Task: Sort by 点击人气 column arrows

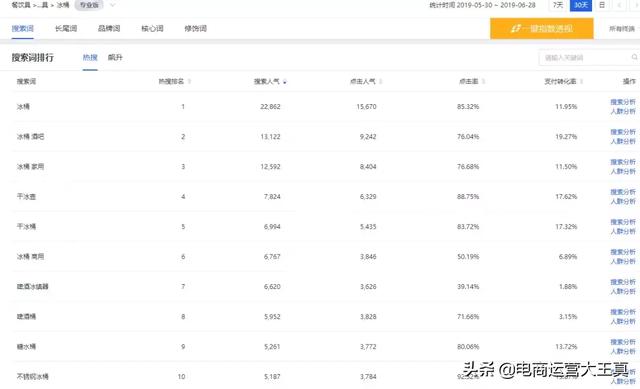Action: pos(380,82)
